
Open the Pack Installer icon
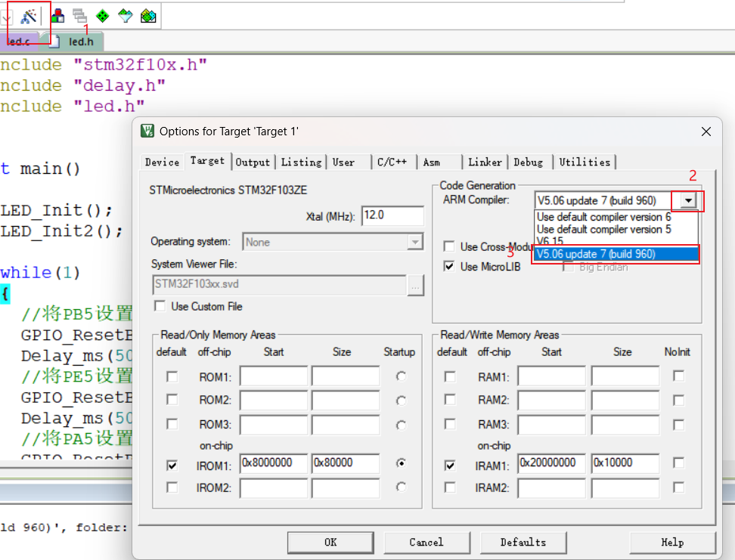(x=148, y=16)
